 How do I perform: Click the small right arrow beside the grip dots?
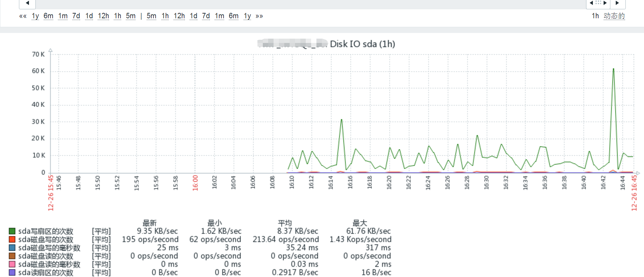(x=605, y=3)
